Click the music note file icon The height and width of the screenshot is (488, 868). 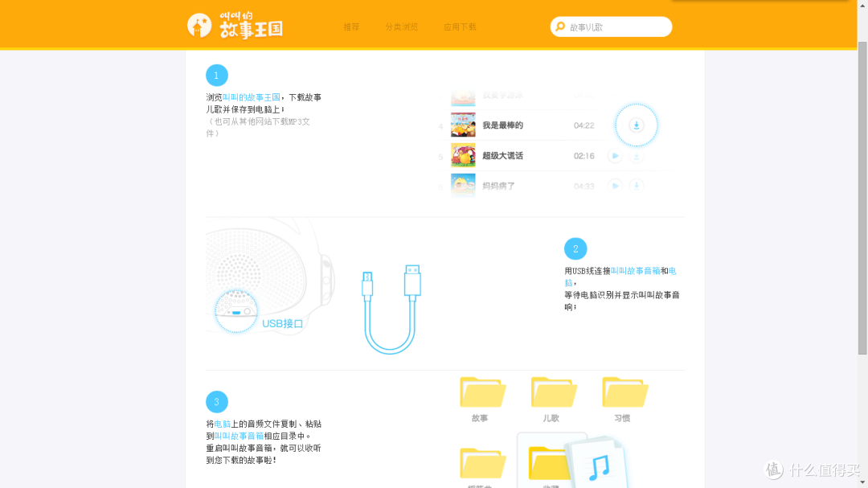[599, 464]
